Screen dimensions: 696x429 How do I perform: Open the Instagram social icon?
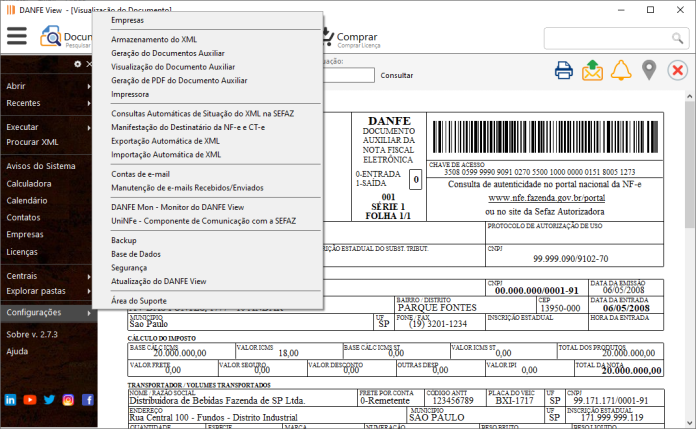click(x=68, y=400)
